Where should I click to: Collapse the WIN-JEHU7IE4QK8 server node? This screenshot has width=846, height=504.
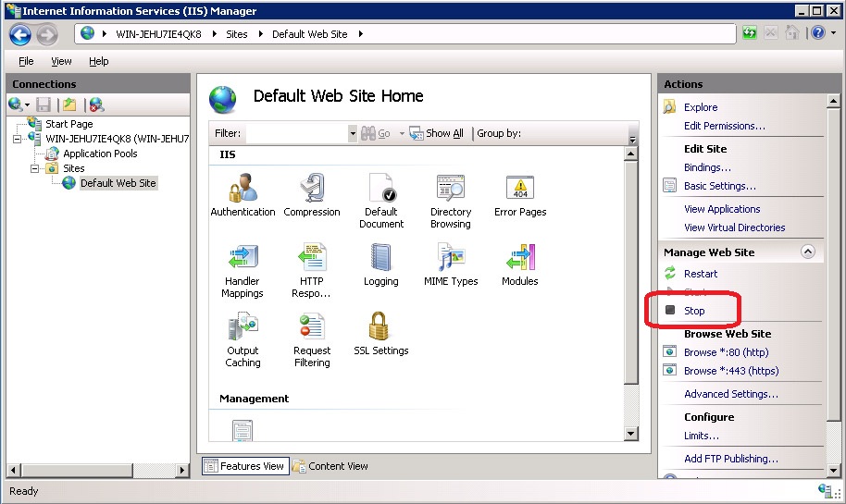18,139
